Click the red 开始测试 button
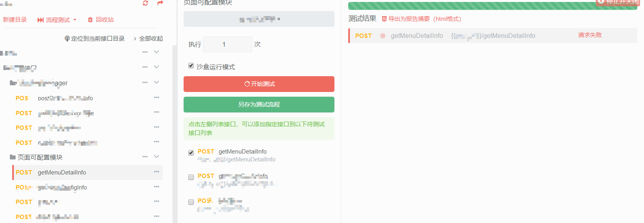The image size is (644, 223). point(259,84)
